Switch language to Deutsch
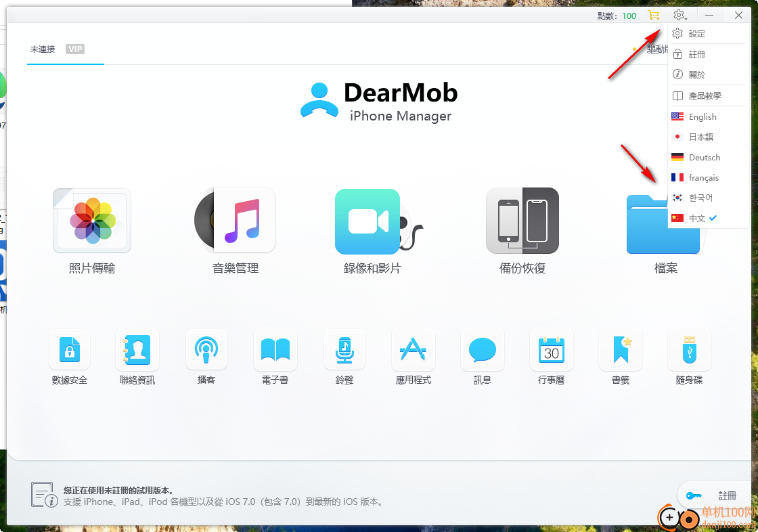This screenshot has height=532, width=758. tap(708, 157)
